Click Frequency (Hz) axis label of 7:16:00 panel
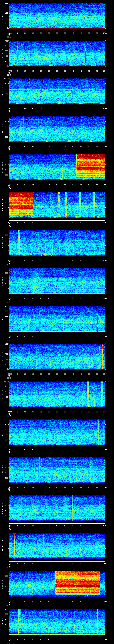114x644 pixels. [3, 16]
